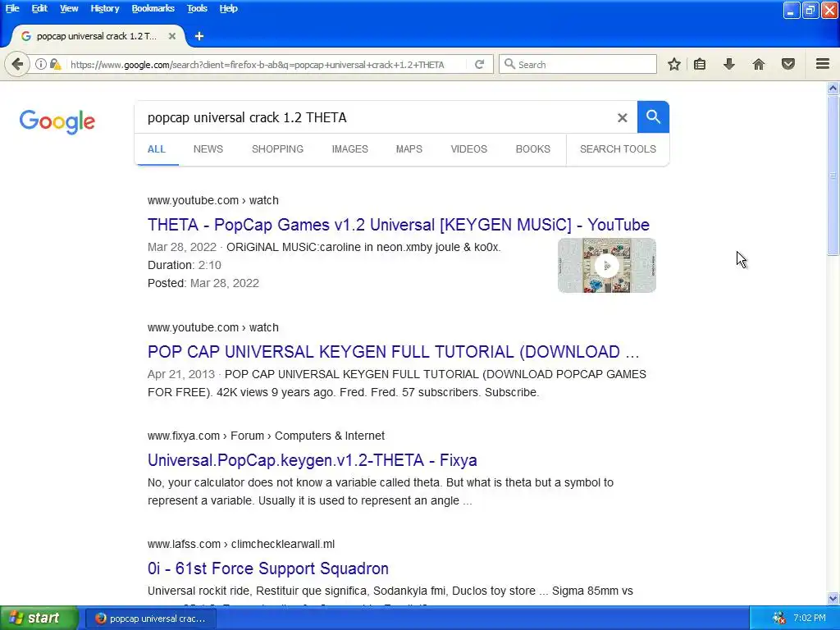Open THETA PopCap Games KEYGEN MUSiC result

tap(398, 225)
